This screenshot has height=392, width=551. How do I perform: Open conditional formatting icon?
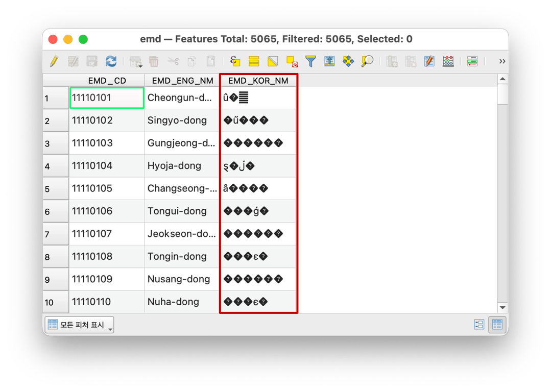click(472, 61)
